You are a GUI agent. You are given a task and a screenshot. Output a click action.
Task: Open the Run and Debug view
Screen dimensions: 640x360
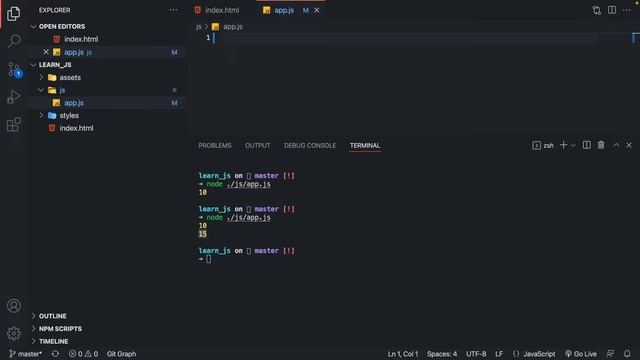(13, 97)
